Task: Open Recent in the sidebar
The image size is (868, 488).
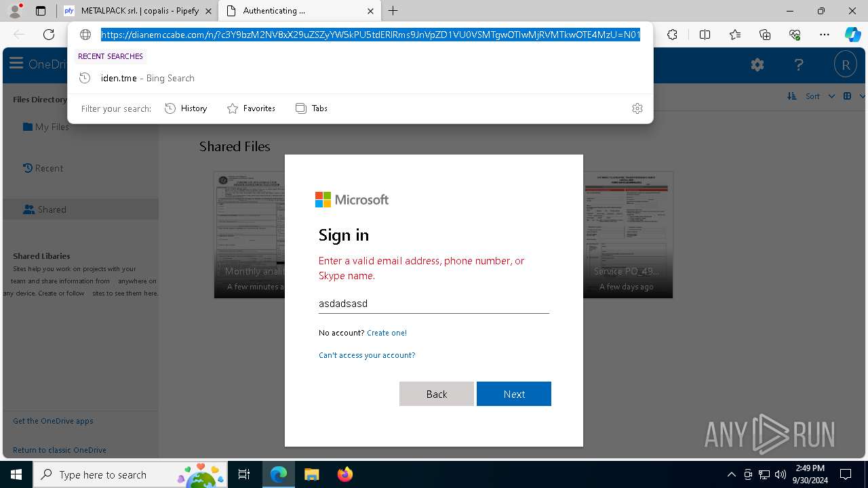Action: click(x=43, y=168)
